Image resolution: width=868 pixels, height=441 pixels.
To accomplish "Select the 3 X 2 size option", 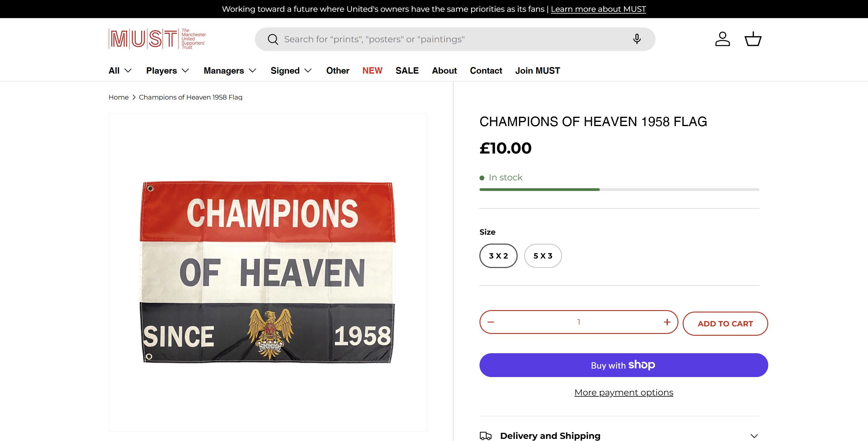I will (498, 256).
